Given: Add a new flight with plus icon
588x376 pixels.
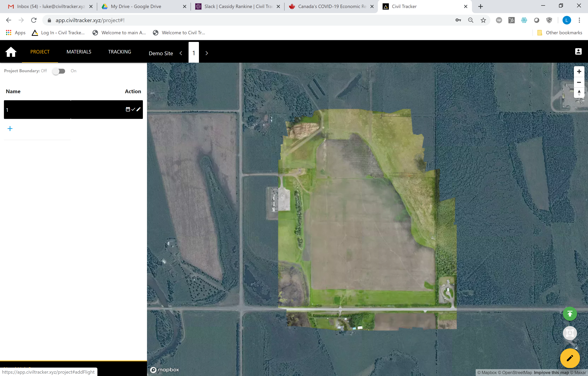Looking at the screenshot, I should (x=10, y=129).
